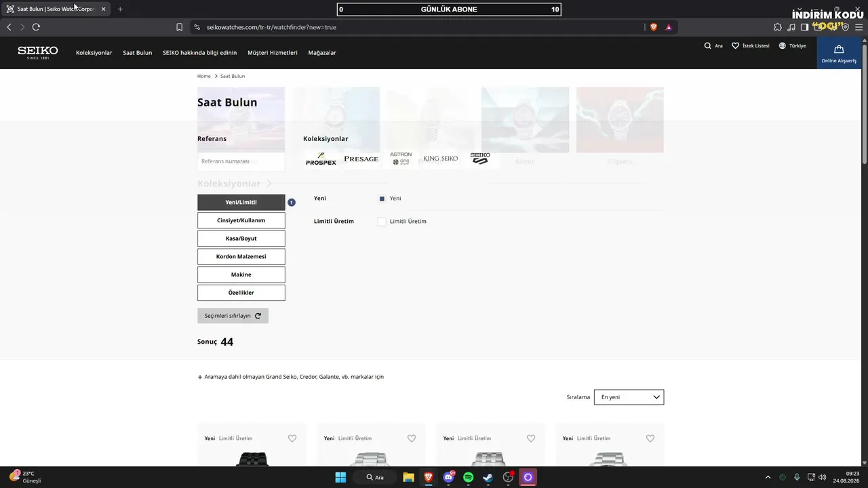Screen dimensions: 868x488
Task: Open SEIKO hakkında bilgi edinin menu
Action: [x=200, y=53]
